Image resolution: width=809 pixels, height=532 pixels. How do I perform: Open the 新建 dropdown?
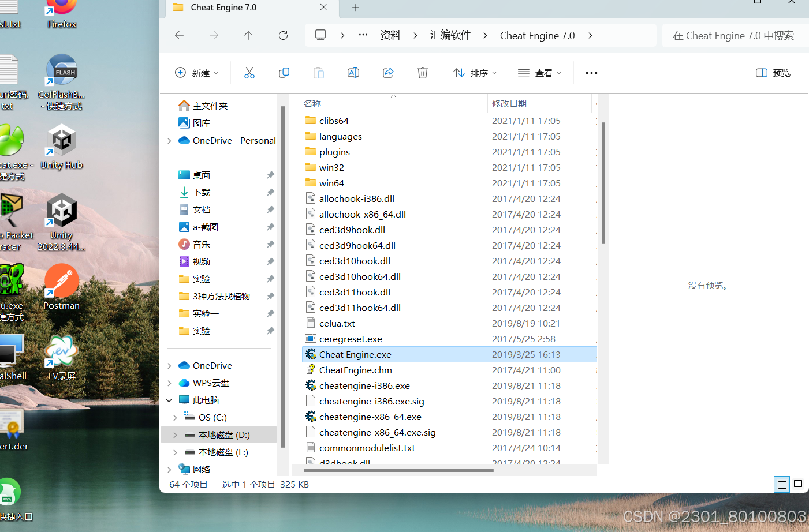[x=197, y=73]
